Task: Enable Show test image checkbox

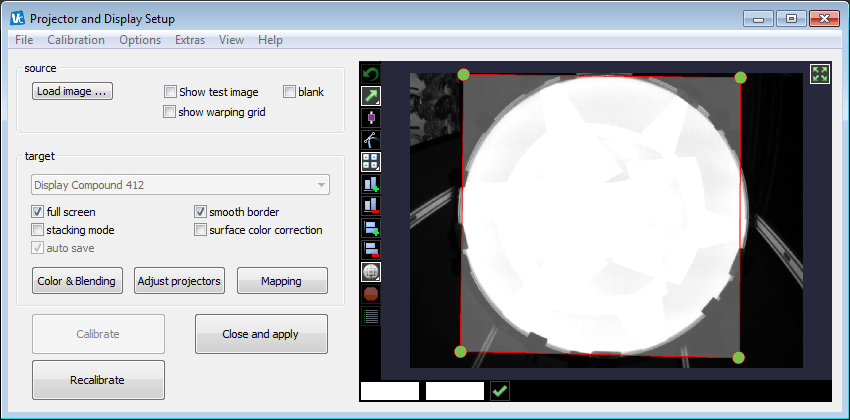Action: [x=170, y=92]
